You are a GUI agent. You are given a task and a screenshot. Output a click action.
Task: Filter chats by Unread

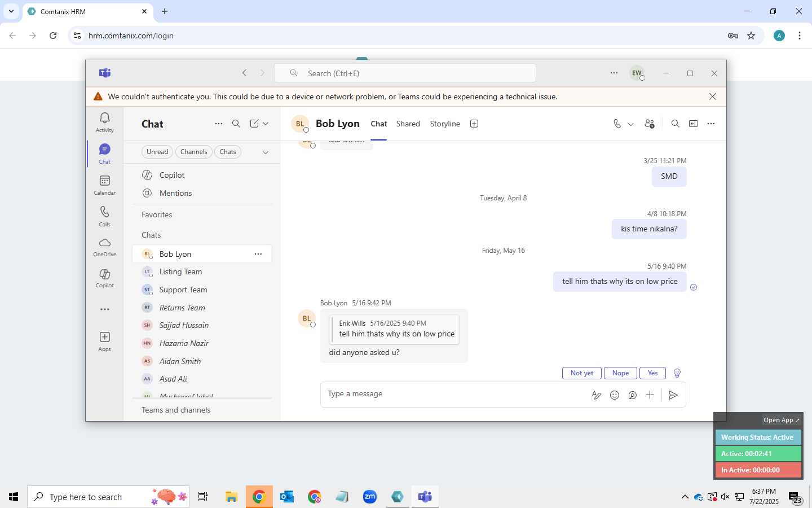coord(157,152)
